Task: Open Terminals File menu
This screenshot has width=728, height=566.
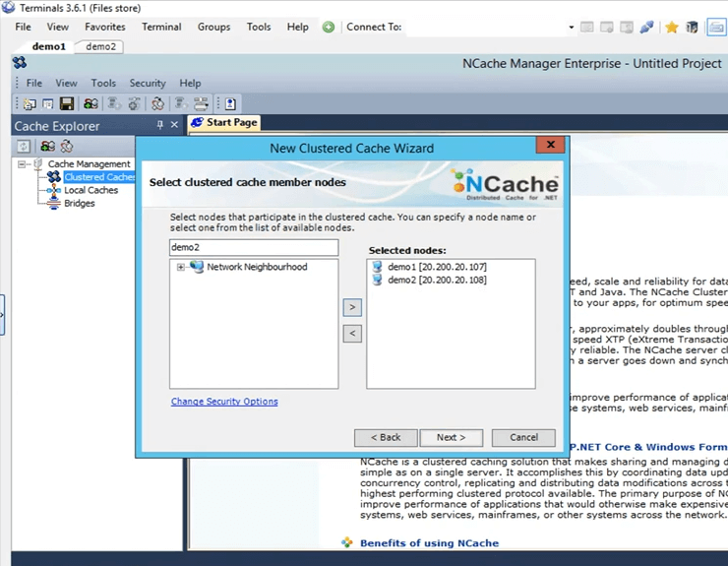Action: point(24,27)
